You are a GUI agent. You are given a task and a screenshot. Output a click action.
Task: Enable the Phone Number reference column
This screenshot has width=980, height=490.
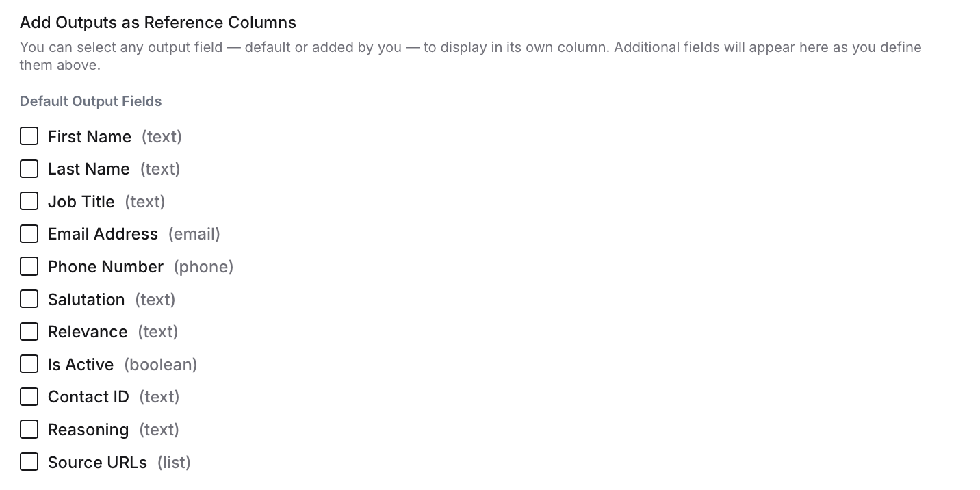pos(29,266)
